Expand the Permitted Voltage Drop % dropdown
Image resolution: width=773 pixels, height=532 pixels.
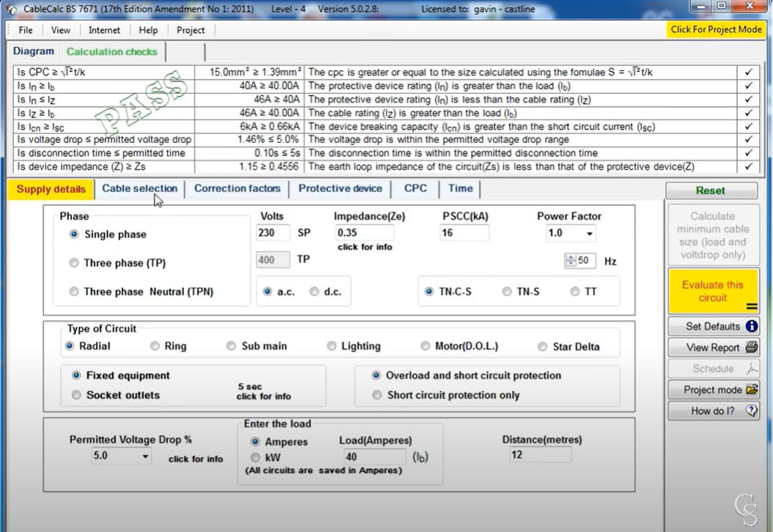pyautogui.click(x=145, y=457)
